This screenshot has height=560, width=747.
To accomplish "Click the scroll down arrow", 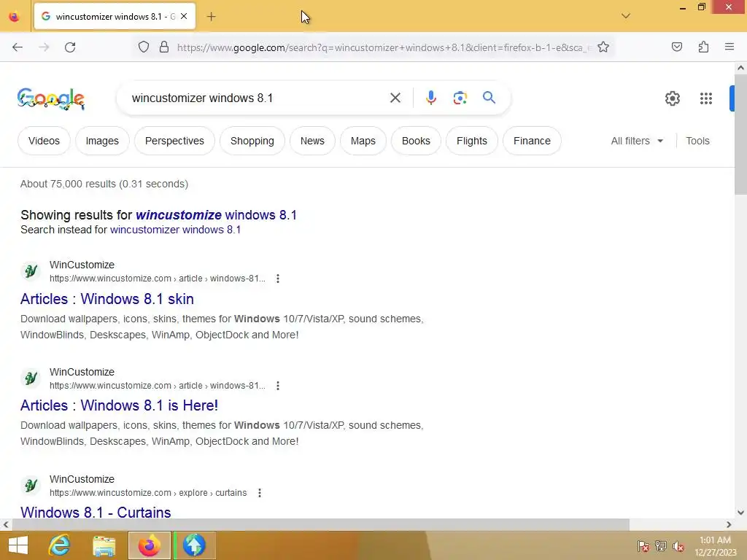I will click(x=741, y=513).
